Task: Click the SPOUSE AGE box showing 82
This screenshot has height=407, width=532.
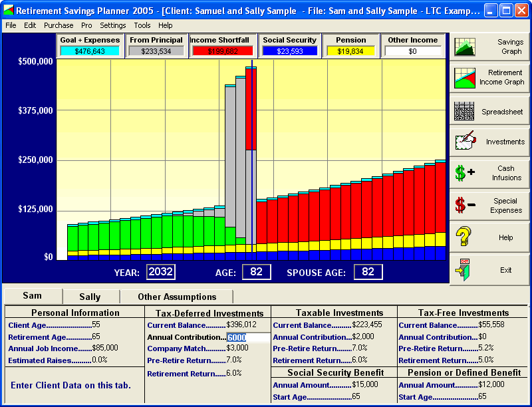Action: coord(368,272)
